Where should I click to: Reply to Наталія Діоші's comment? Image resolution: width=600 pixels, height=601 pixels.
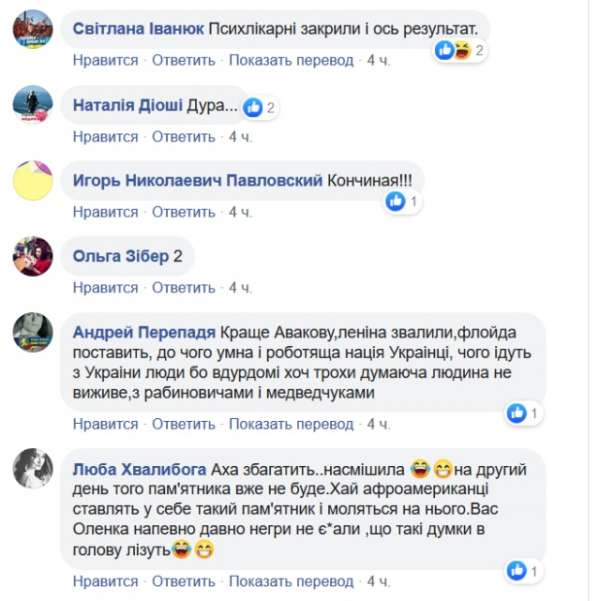(184, 136)
